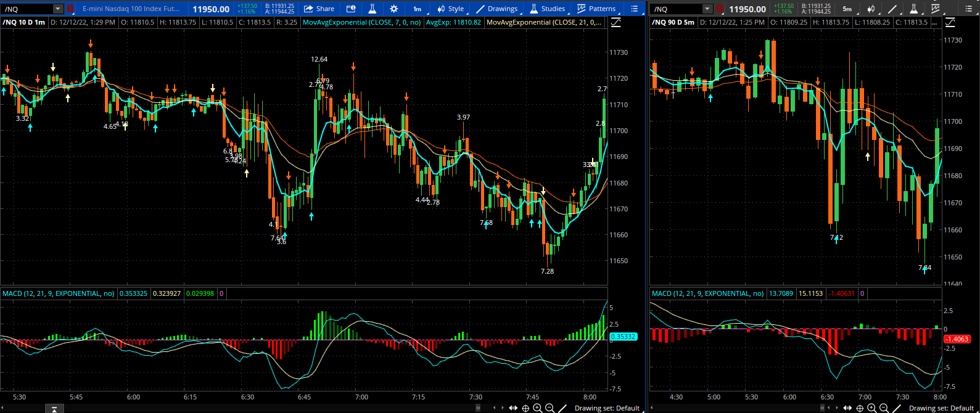This screenshot has height=413, width=980.
Task: Toggle the right chart scale mode icon
Action: point(950,22)
